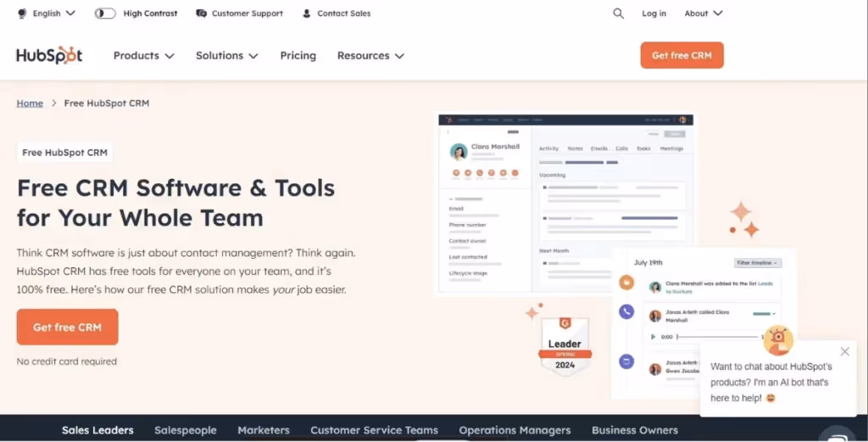
Task: Click the HubSpot logo
Action: point(49,55)
